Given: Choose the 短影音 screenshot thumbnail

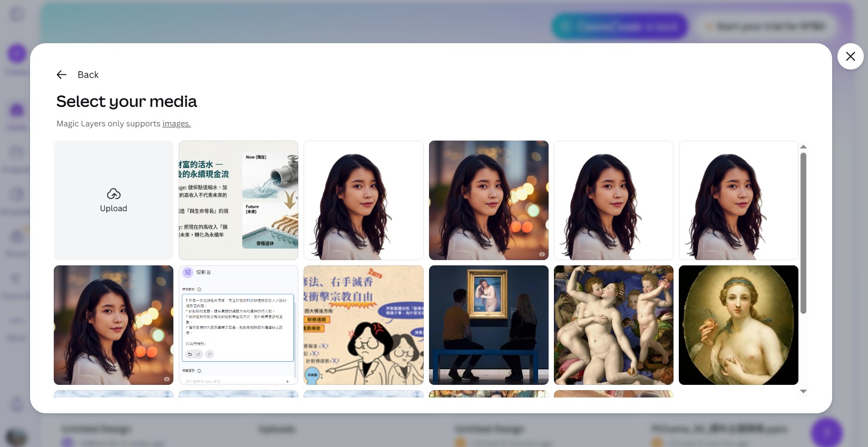Looking at the screenshot, I should point(238,325).
